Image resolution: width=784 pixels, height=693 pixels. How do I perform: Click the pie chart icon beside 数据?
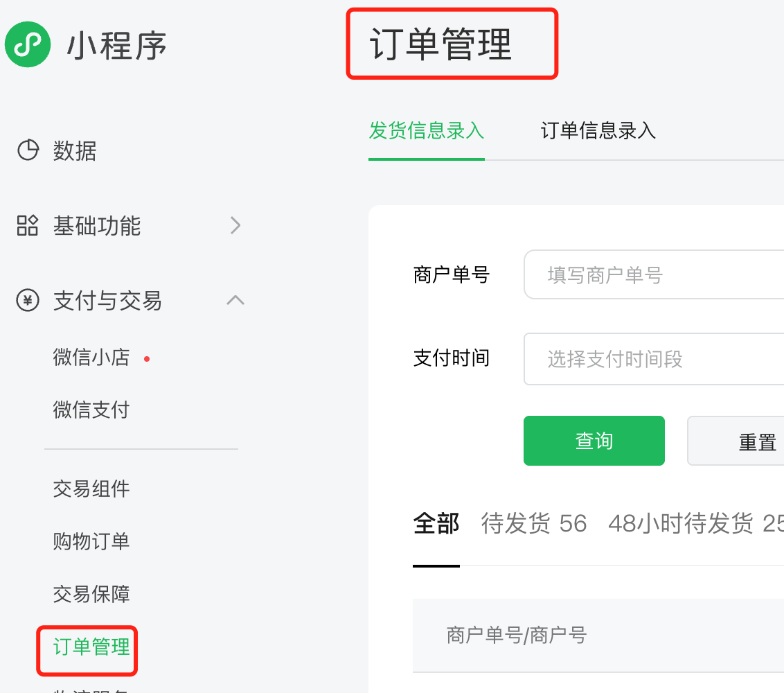click(x=28, y=150)
